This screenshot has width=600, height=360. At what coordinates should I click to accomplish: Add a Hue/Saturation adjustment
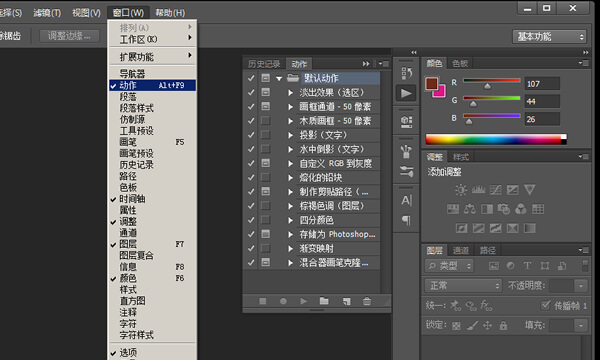coord(453,209)
